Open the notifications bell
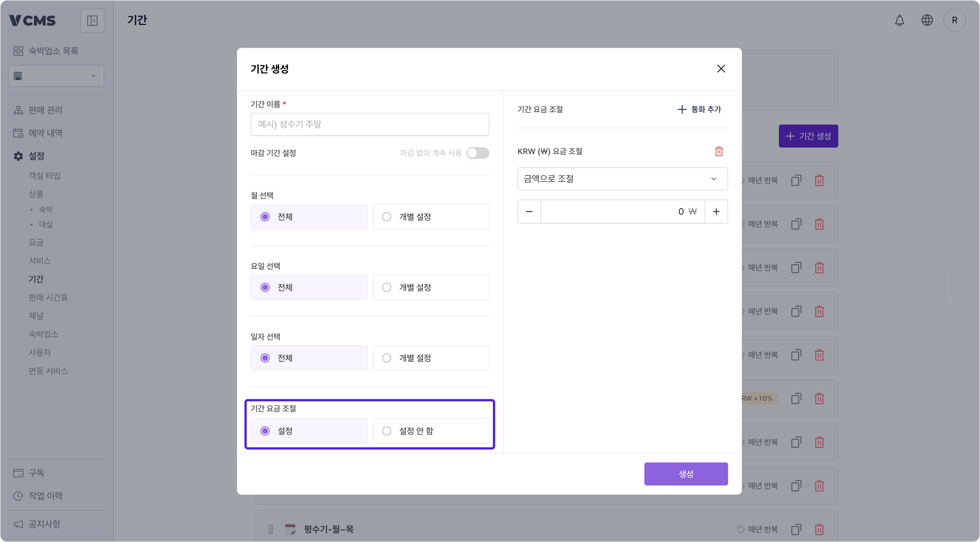This screenshot has width=980, height=542. coord(899,20)
